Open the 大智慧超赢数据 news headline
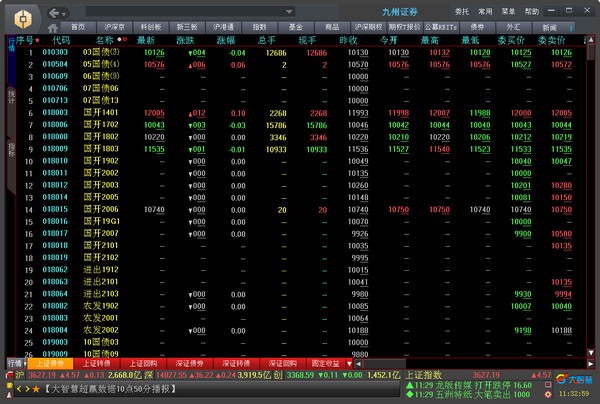Screen dimensions: 600x404 [x=111, y=389]
